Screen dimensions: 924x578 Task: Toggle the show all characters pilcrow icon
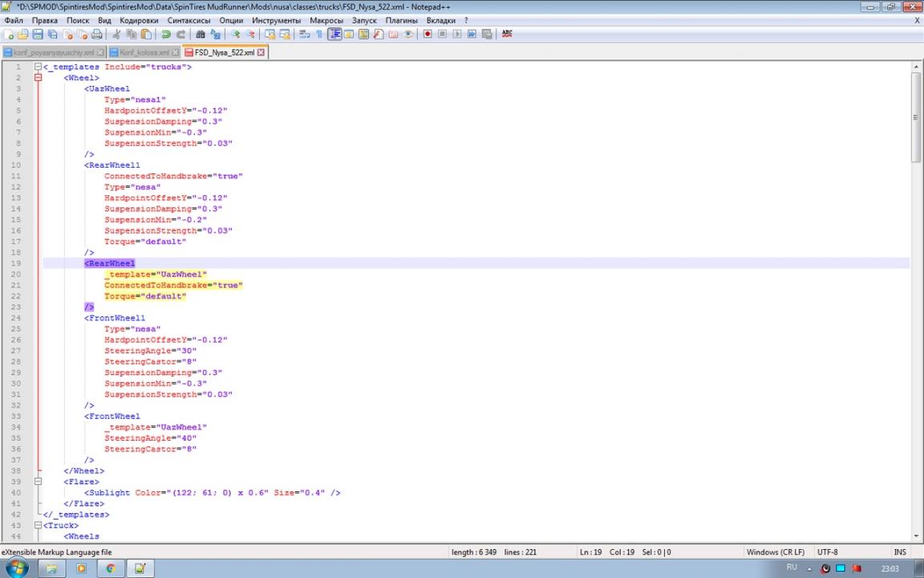point(318,35)
